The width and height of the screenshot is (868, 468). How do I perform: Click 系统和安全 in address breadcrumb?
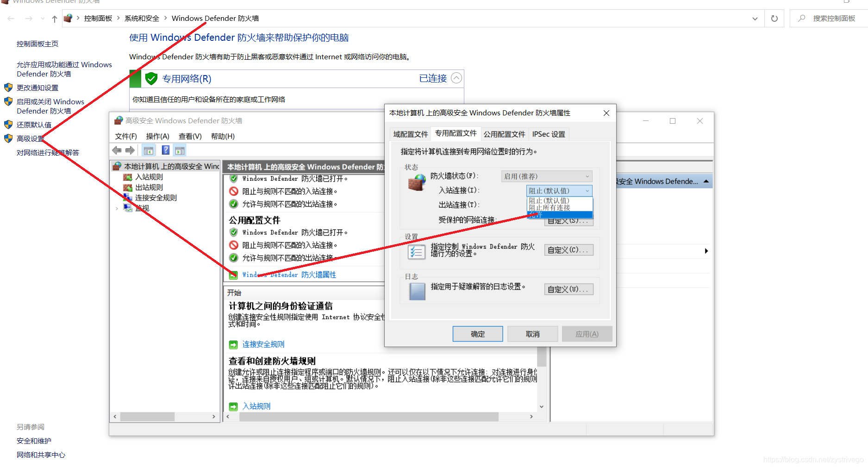point(142,18)
